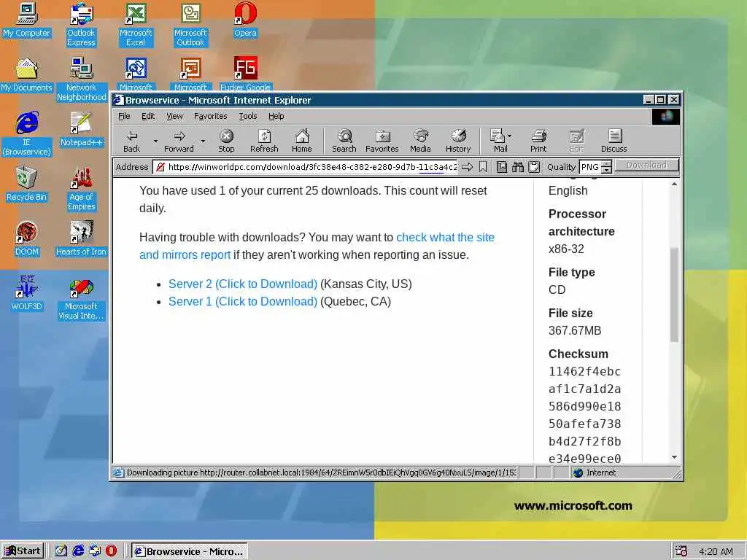
Task: Click the clipboard icon in address bar
Action: coord(534,167)
